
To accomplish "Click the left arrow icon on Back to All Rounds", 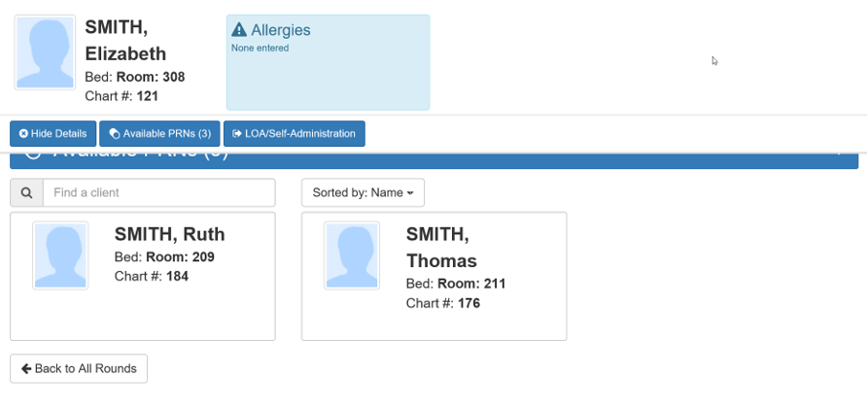I will [26, 369].
